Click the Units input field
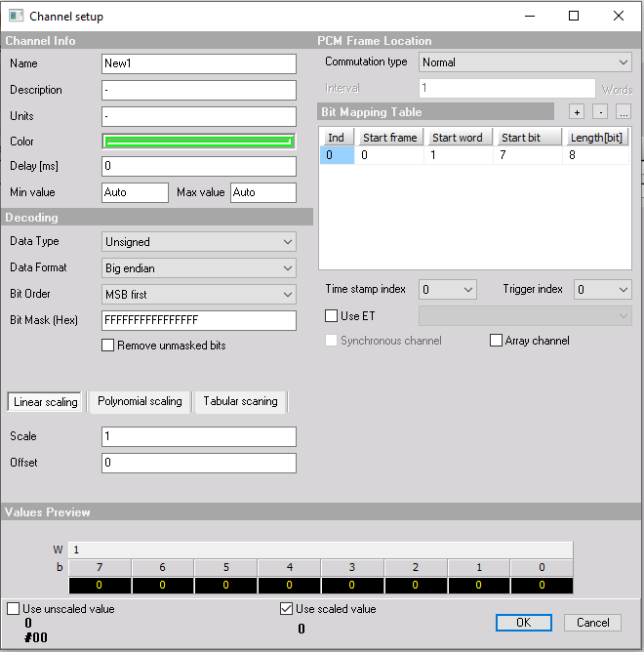644x652 pixels. pos(199,116)
